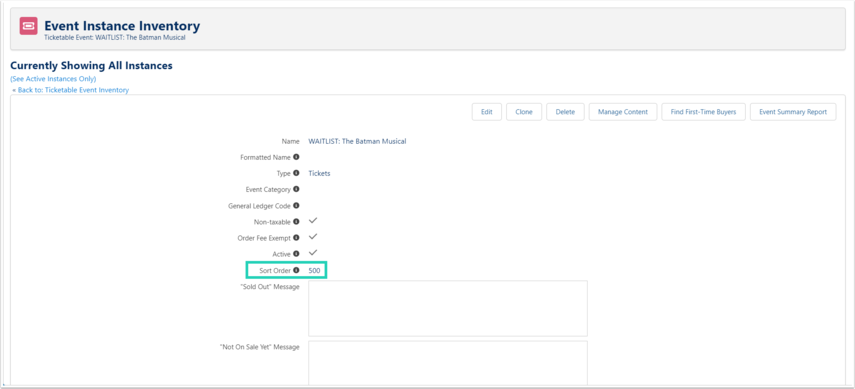
Task: Click the Delete button
Action: pyautogui.click(x=565, y=112)
